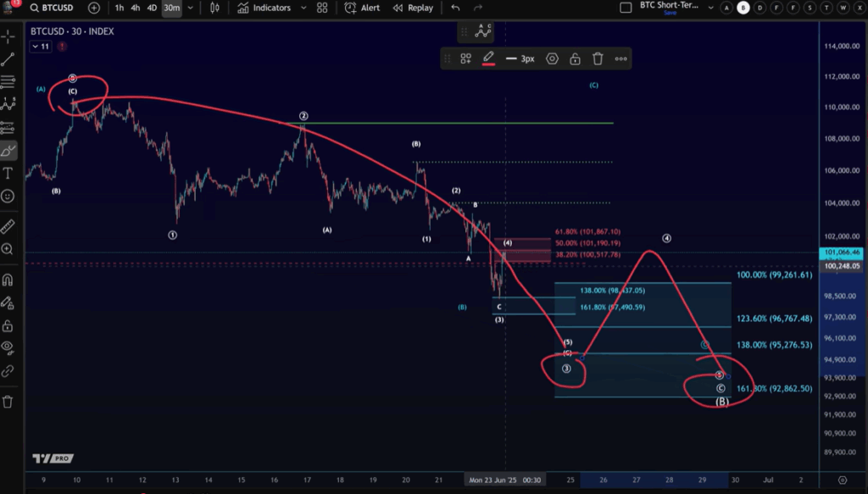Remove objects with sidebar trash icon
Screen dimensions: 868x494
8,402
